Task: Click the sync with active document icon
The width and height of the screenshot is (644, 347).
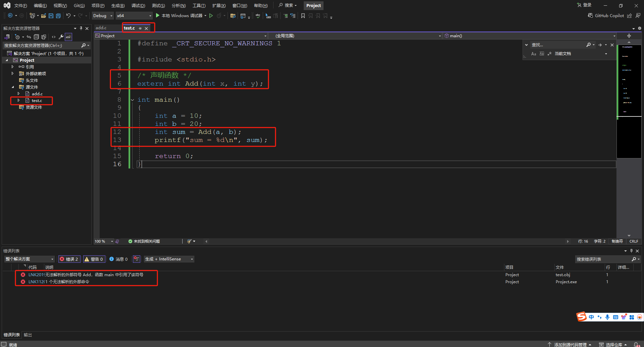Action: [29, 37]
